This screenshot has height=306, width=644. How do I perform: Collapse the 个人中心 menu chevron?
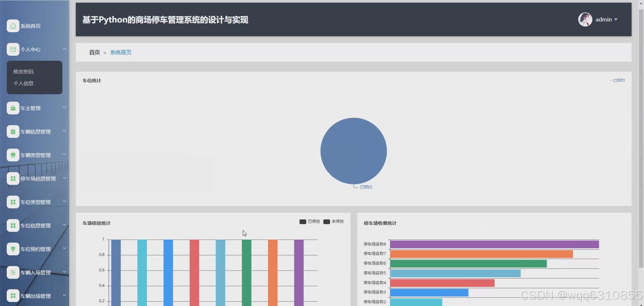pyautogui.click(x=64, y=49)
